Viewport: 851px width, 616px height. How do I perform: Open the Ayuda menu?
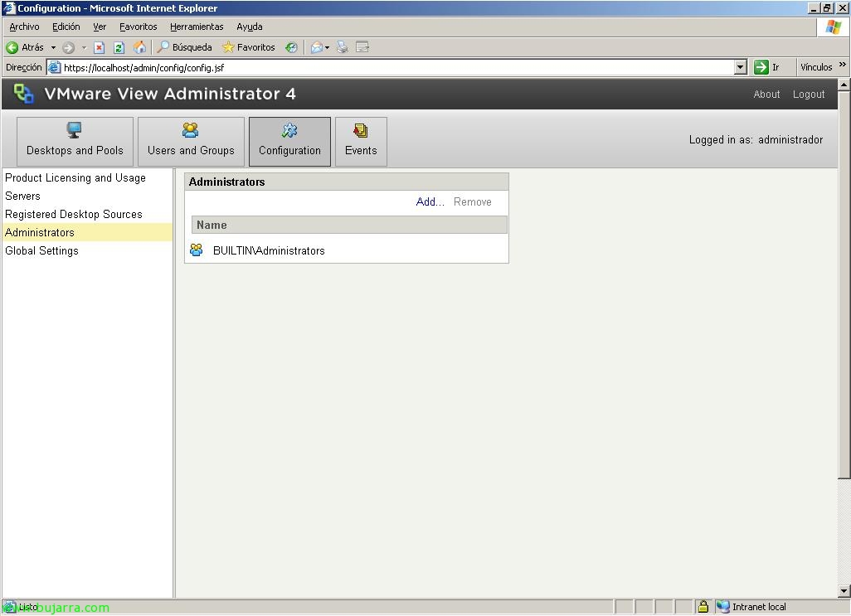point(249,27)
